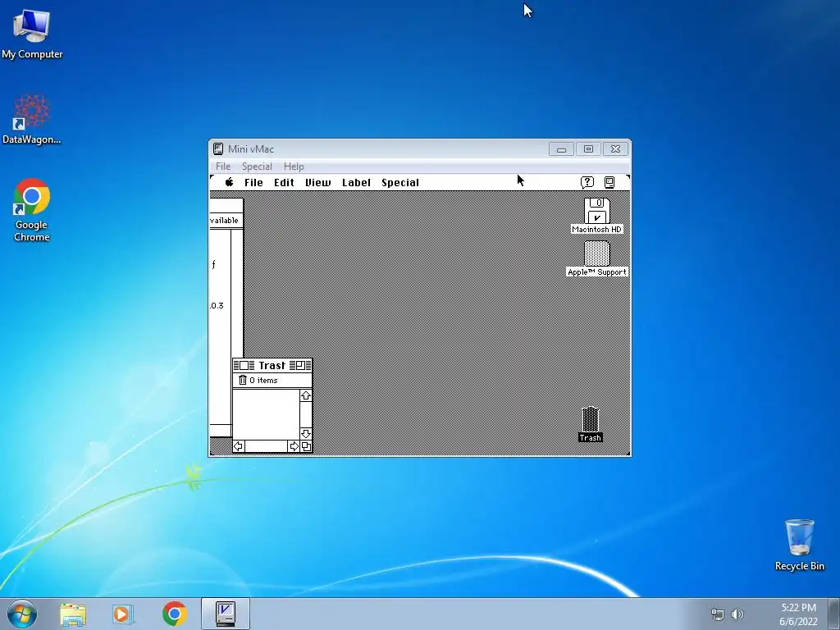Screen dimensions: 840x630
Task: Click the Mini vMac title bar icon
Action: click(218, 149)
